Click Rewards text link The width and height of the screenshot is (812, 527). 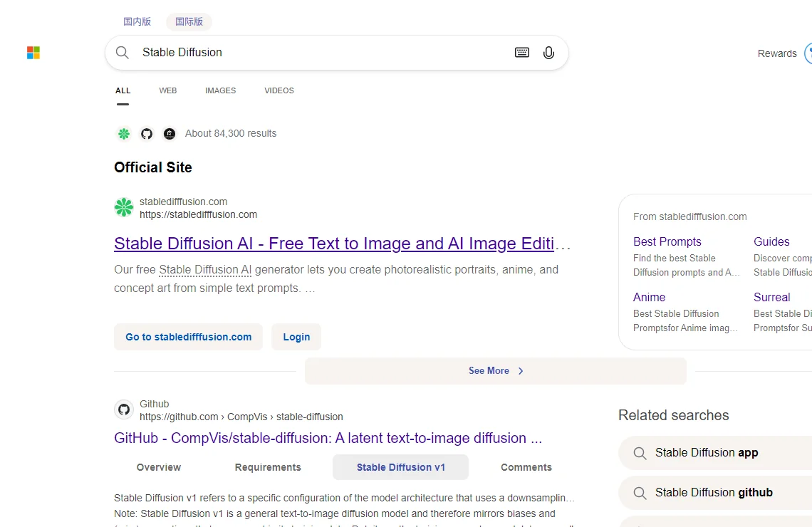[x=777, y=53]
